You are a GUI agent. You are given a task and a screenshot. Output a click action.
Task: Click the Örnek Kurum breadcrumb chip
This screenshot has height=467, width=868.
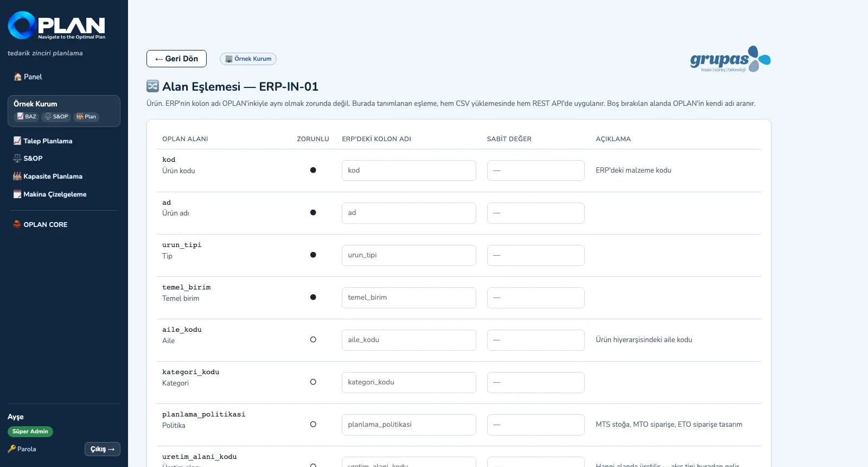click(248, 59)
